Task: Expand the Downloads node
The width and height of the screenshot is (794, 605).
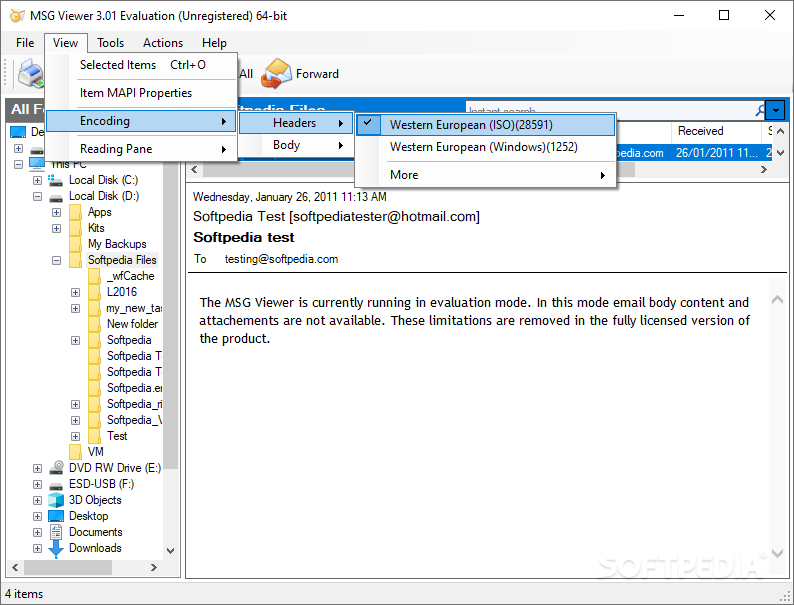Action: click(x=37, y=548)
